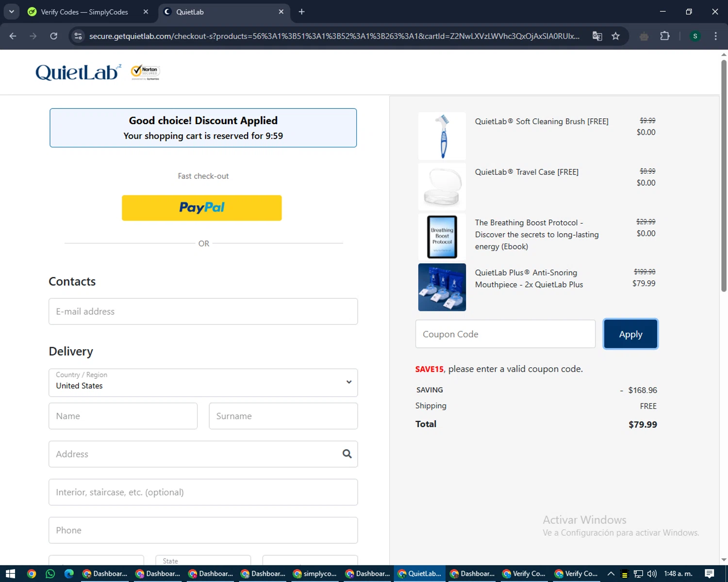Click the address search magnifier icon
This screenshot has width=728, height=582.
point(347,454)
